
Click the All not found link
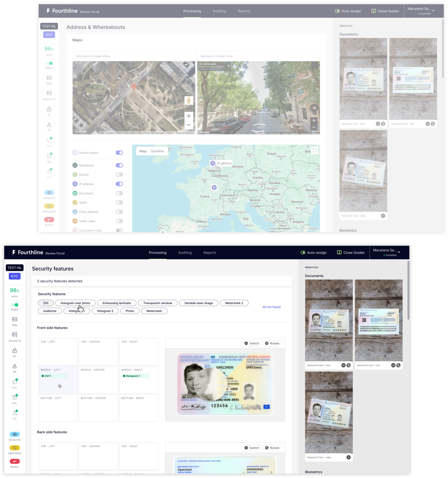[x=271, y=307]
